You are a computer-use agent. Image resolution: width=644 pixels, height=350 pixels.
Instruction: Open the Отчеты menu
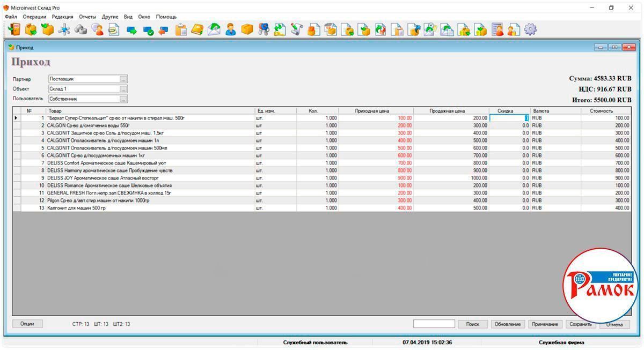(x=87, y=17)
